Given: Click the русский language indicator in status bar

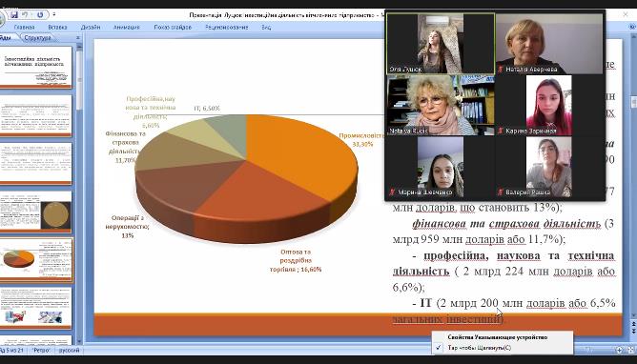Looking at the screenshot, I should point(69,350).
